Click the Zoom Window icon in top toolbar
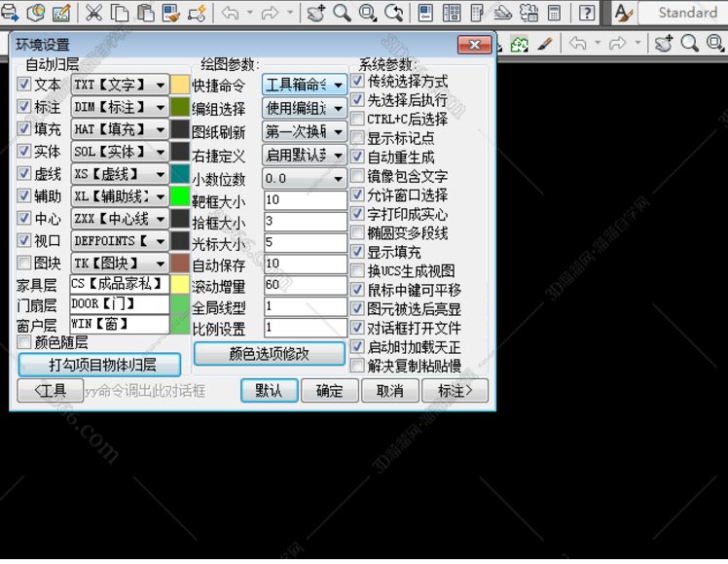 pyautogui.click(x=368, y=13)
